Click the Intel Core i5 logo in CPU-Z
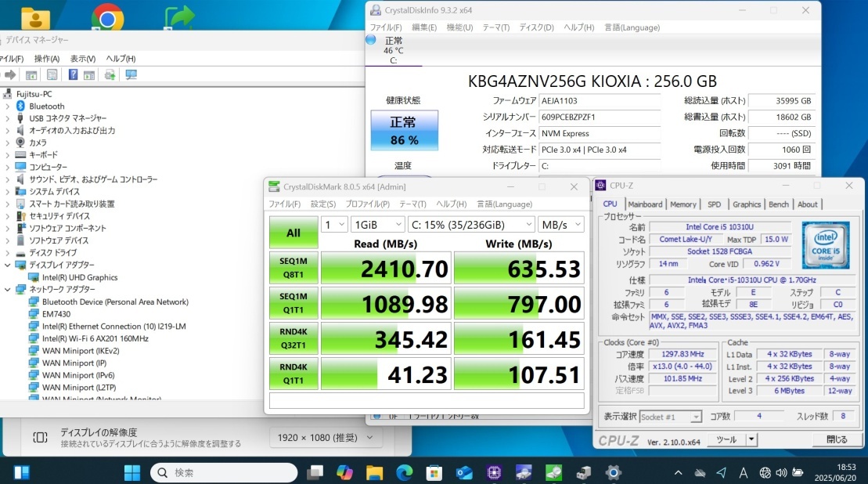The width and height of the screenshot is (868, 484). point(826,245)
